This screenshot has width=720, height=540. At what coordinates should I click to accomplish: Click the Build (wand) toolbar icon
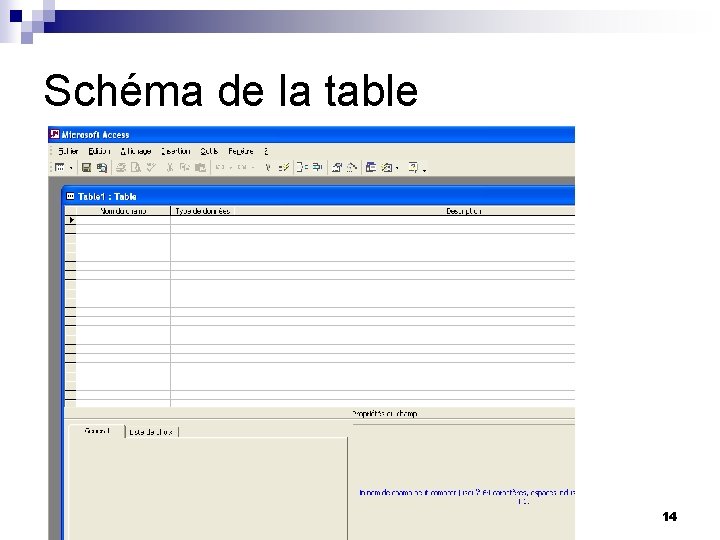pyautogui.click(x=352, y=168)
